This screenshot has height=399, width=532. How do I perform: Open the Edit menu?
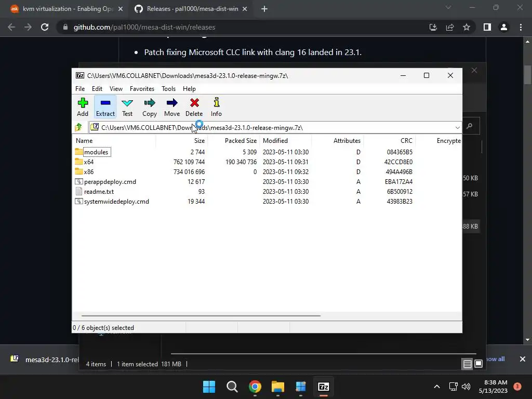coord(97,88)
